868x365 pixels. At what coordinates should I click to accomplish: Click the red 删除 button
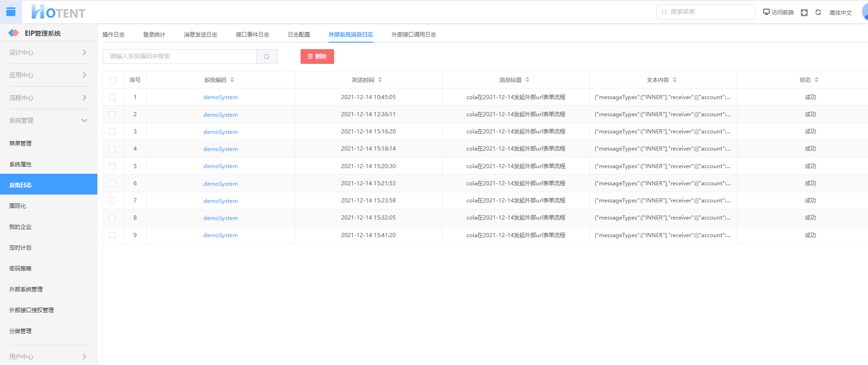pyautogui.click(x=317, y=57)
